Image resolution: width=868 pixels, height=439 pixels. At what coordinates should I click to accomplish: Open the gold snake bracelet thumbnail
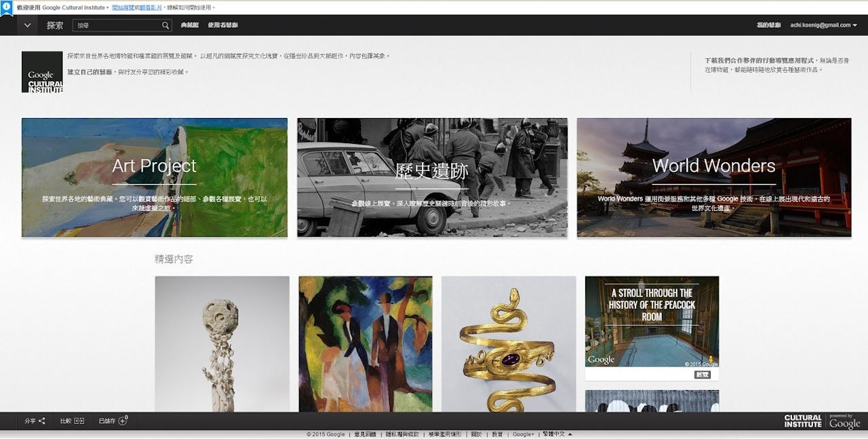pos(509,344)
